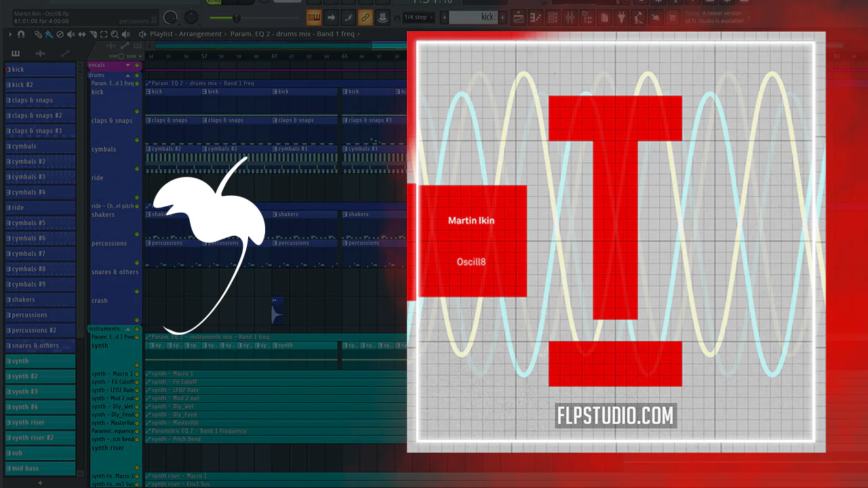Collapse the drums track group
The height and width of the screenshot is (488, 868).
tap(128, 75)
